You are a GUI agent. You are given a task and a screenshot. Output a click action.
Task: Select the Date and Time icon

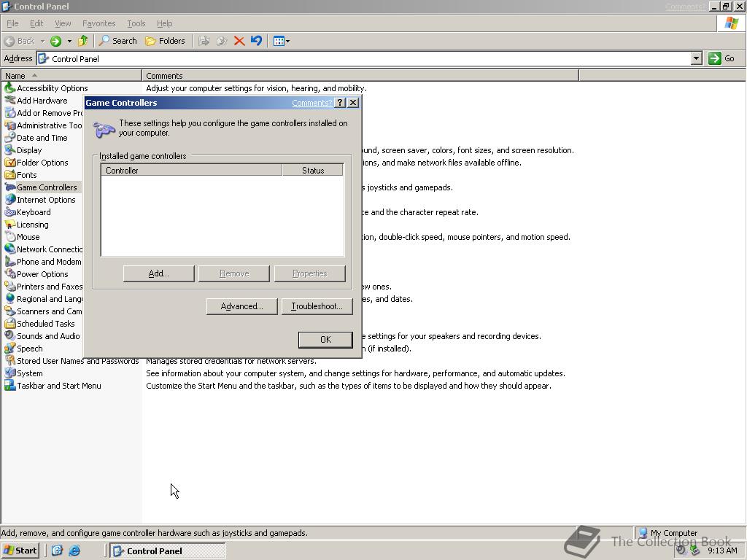(9, 138)
